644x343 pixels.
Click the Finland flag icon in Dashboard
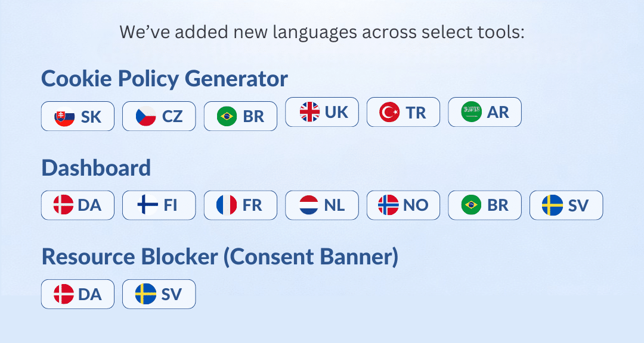[147, 205]
